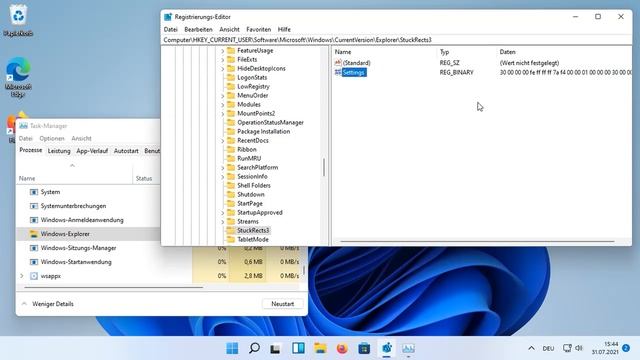Screen dimensions: 640x360
Task: Open the Bearbeiten menu
Action: point(198,29)
